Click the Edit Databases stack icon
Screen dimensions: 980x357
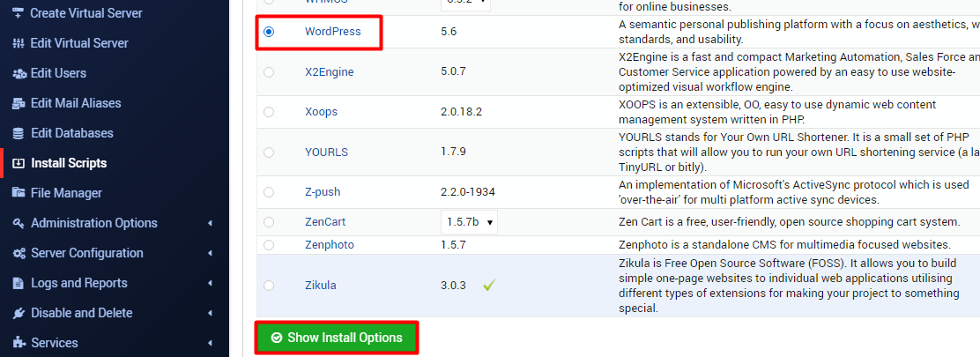tap(19, 133)
